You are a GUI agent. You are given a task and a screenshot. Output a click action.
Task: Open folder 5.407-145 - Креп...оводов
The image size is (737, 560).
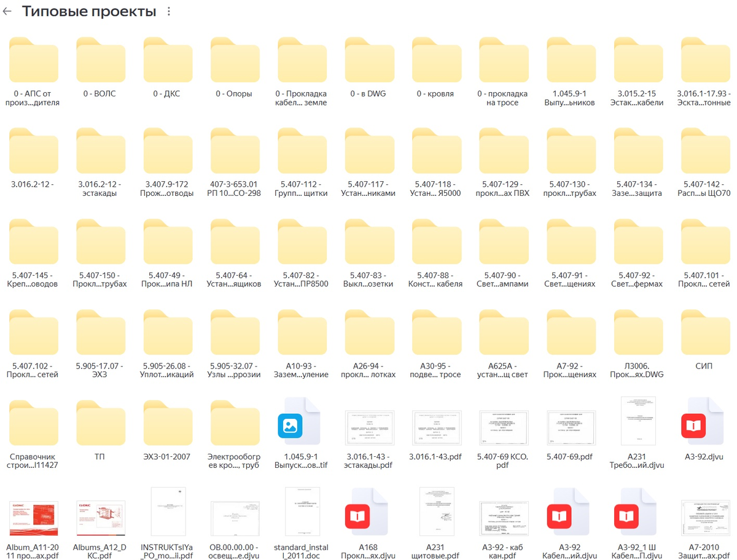pyautogui.click(x=34, y=242)
